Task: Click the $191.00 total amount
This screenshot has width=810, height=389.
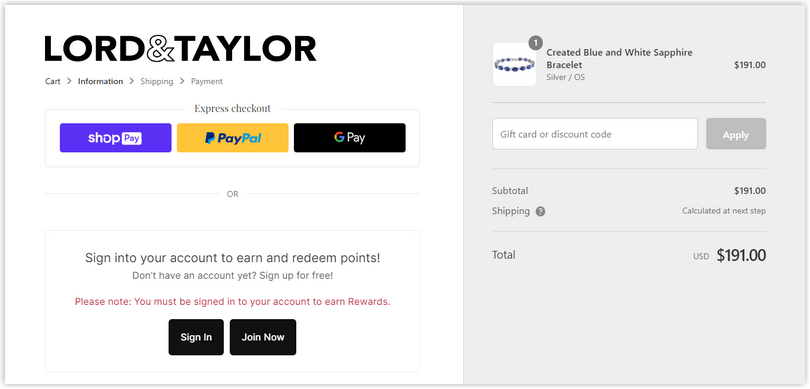Action: coord(741,255)
